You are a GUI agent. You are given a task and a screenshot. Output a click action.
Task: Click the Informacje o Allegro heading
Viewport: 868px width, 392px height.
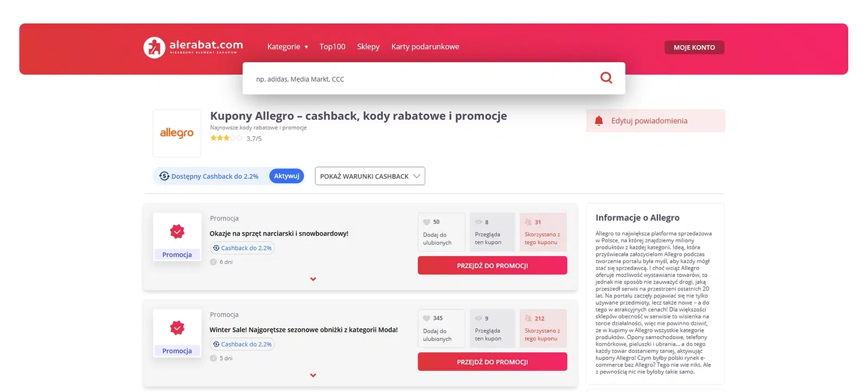[x=637, y=217]
